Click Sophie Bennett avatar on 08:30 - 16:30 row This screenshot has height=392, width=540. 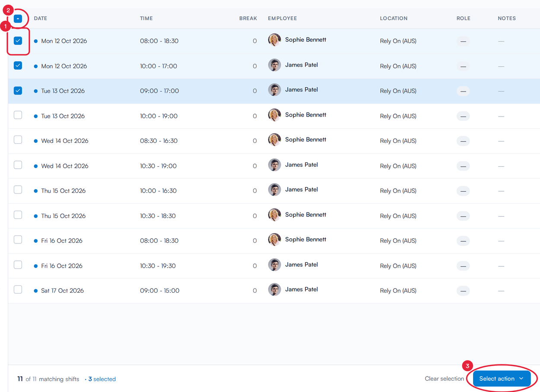click(274, 140)
